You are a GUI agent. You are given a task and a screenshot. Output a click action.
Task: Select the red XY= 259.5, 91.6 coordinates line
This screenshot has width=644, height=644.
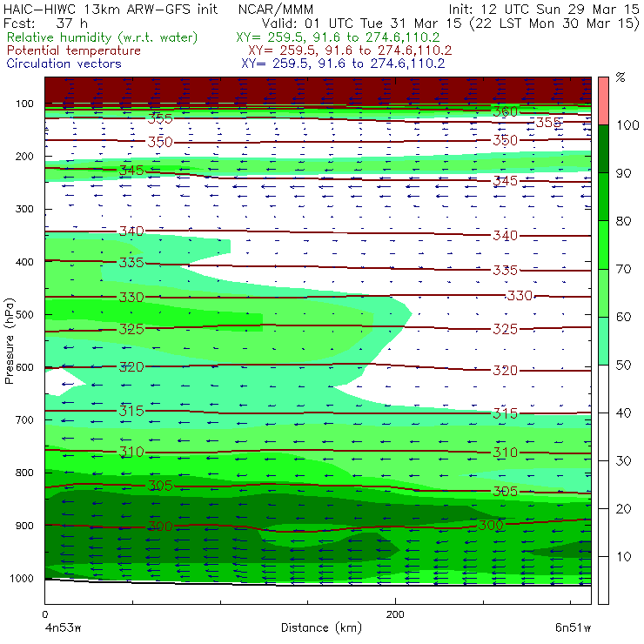[x=350, y=50]
